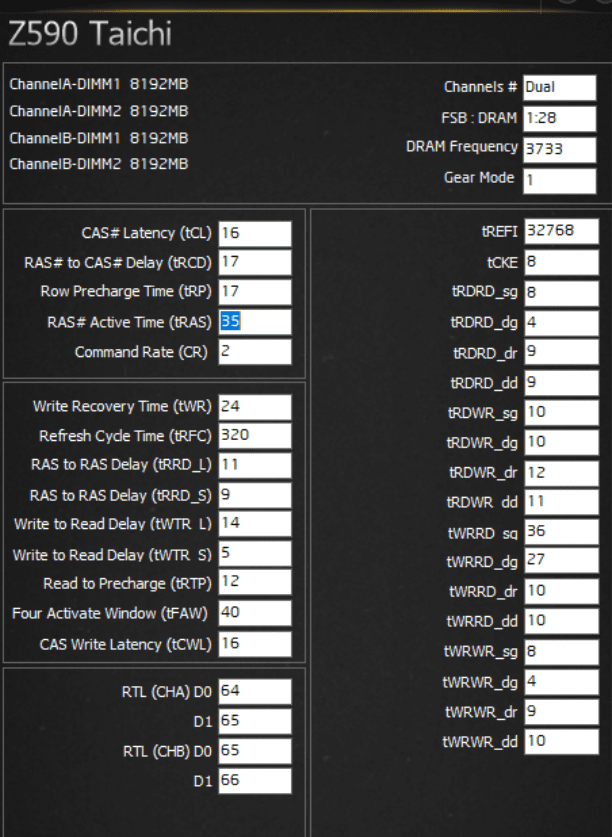Focus the RAS# Active Time (tRAS) field
612x837 pixels.
click(255, 322)
